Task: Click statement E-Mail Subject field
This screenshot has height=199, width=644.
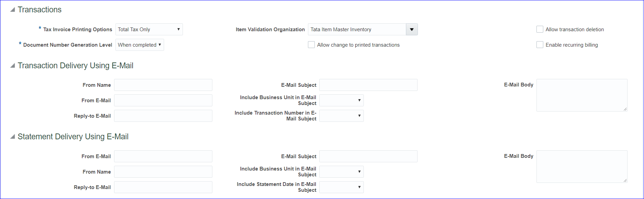Action: point(368,156)
